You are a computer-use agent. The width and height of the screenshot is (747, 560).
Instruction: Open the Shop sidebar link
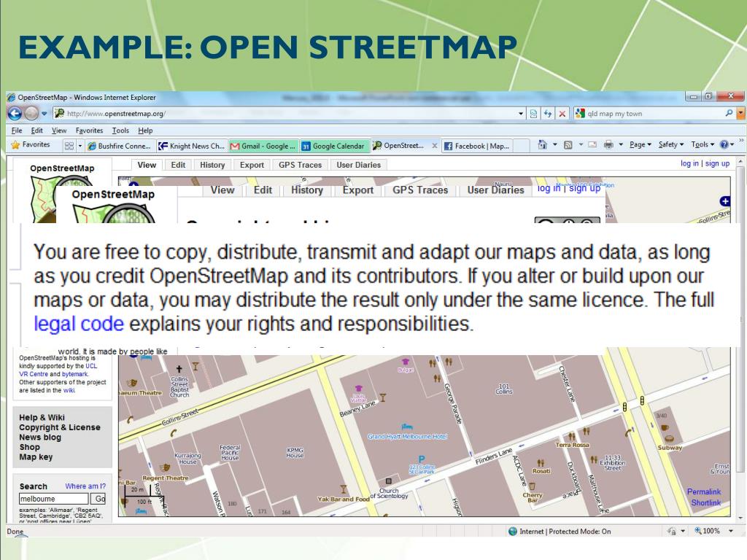tap(29, 447)
